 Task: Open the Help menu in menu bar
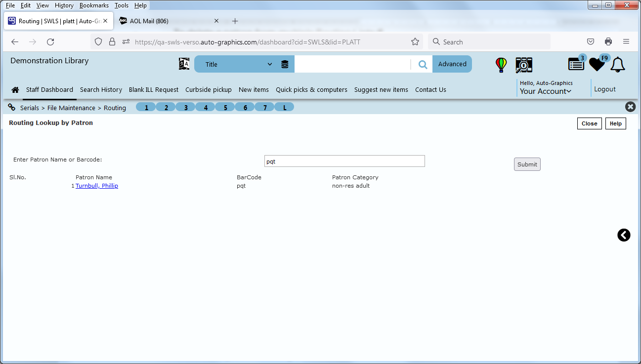(140, 5)
